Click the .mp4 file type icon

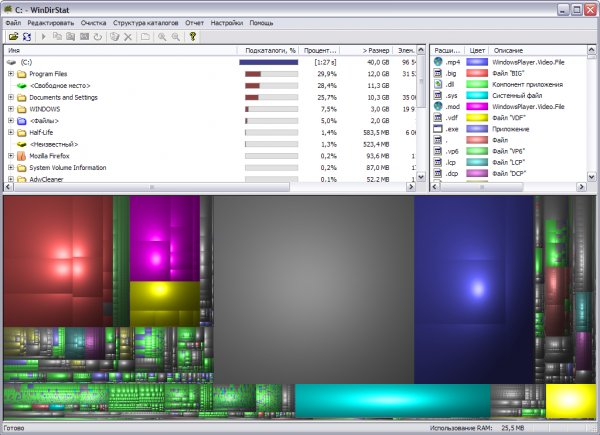[438, 62]
